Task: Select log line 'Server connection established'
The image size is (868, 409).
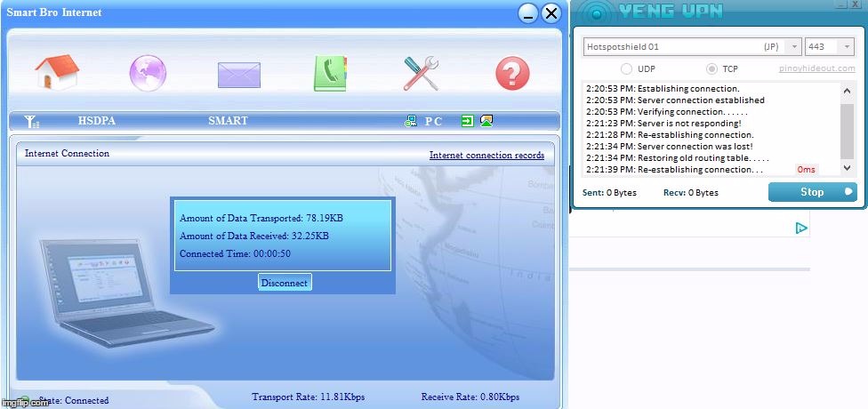Action: tap(675, 100)
